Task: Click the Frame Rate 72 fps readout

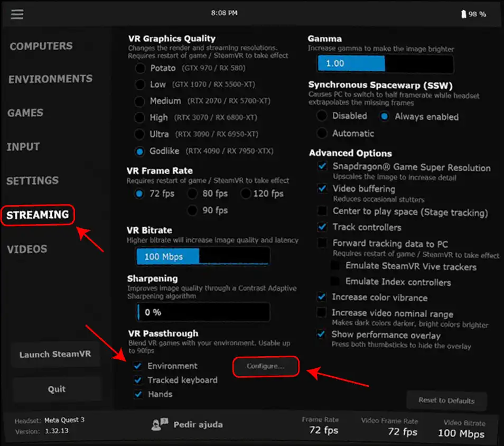Action: [324, 430]
